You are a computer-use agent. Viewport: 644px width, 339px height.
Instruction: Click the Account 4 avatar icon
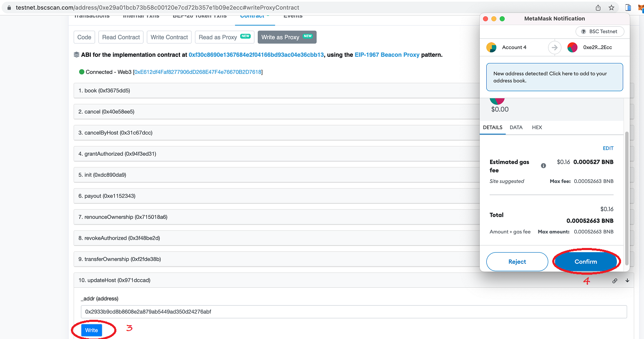pyautogui.click(x=491, y=48)
